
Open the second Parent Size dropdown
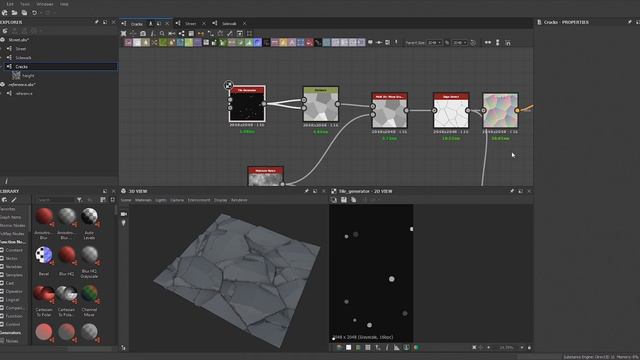pos(459,42)
